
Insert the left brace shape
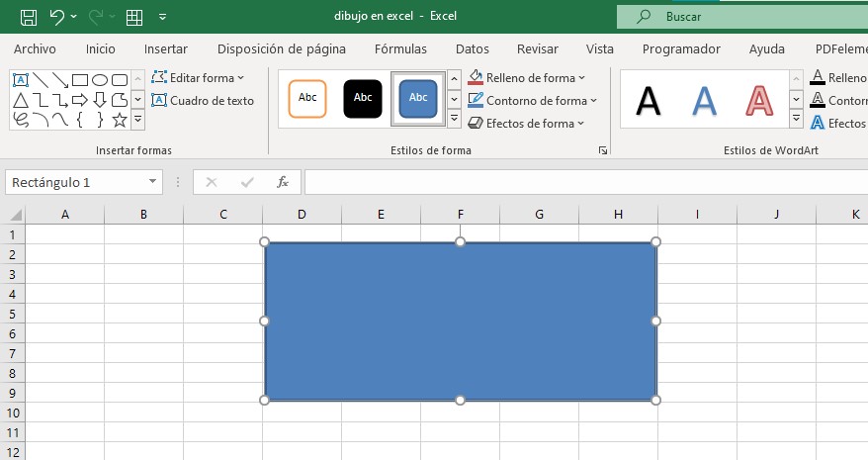[80, 120]
